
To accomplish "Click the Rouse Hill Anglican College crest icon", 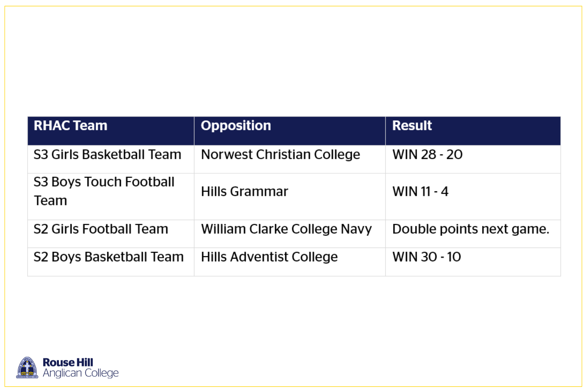I will [27, 368].
